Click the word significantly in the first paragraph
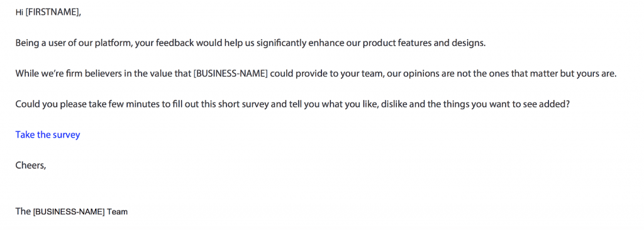644x230 pixels. [281, 43]
